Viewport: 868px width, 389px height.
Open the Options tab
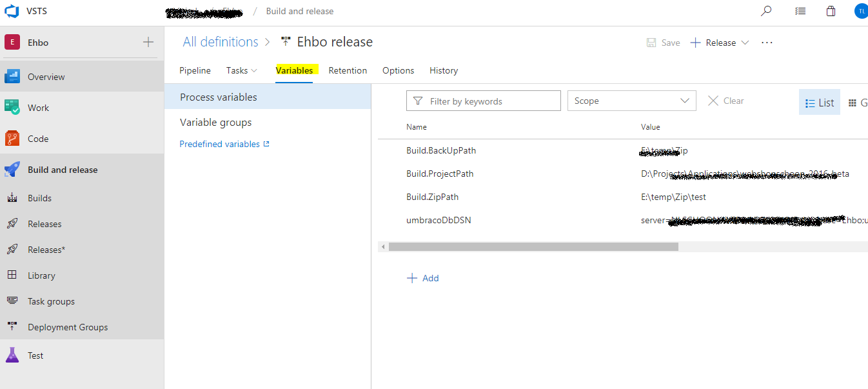(398, 70)
